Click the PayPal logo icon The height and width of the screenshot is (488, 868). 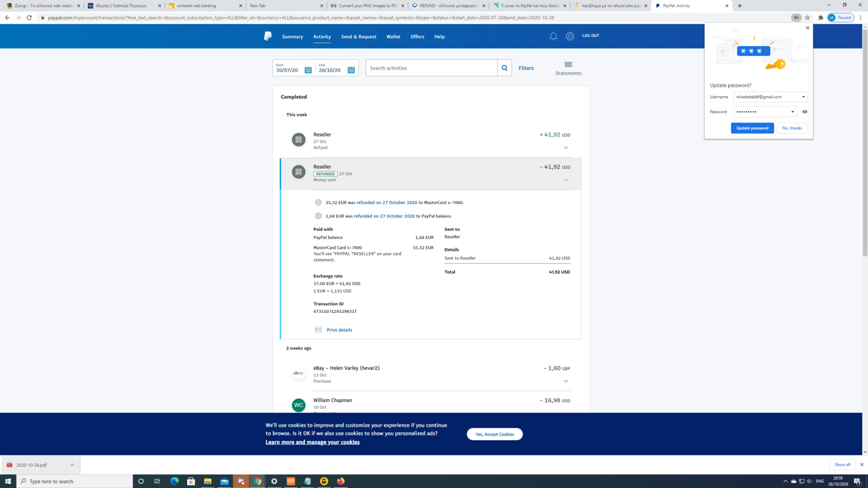coord(268,36)
